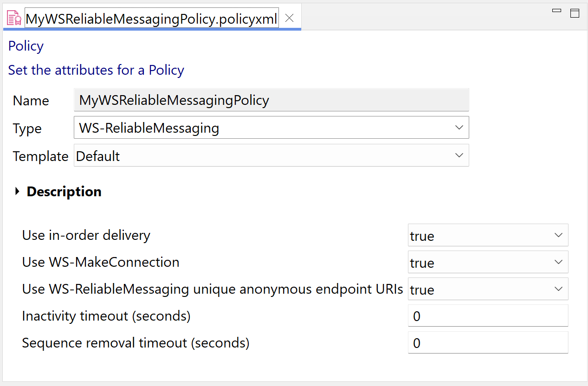Click the Policy heading text

point(26,46)
